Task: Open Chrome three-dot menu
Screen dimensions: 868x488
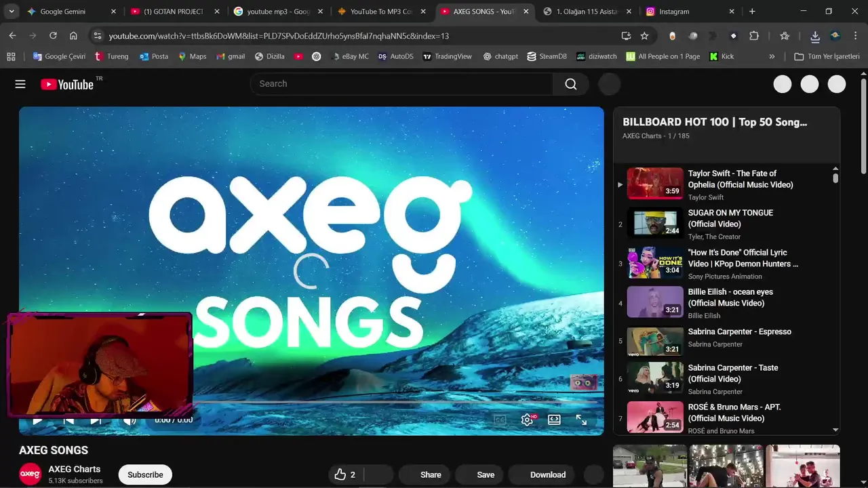Action: pyautogui.click(x=856, y=36)
